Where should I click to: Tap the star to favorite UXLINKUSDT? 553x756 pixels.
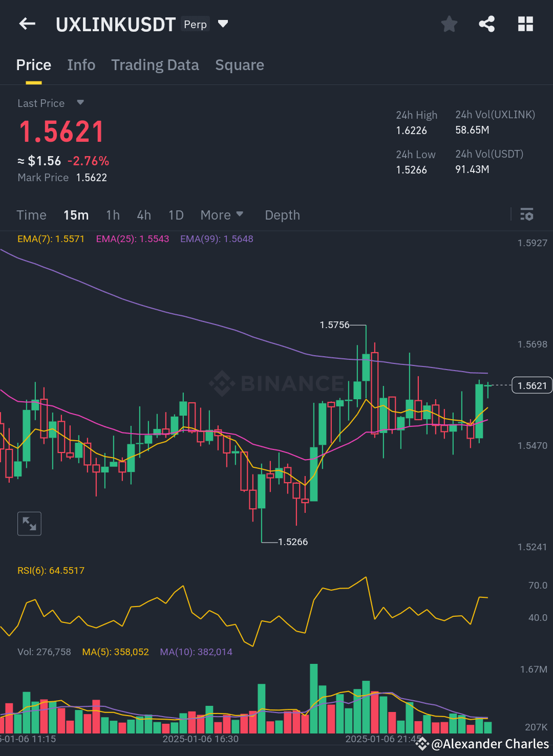(449, 24)
